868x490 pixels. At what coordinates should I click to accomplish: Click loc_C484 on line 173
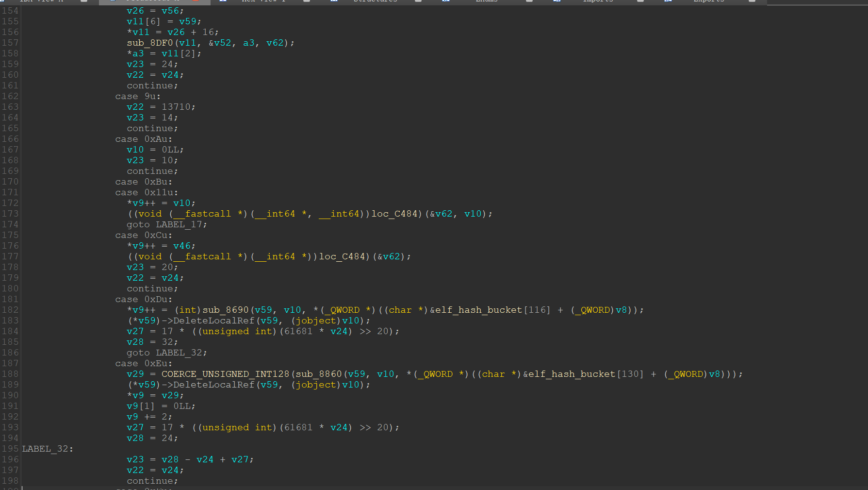(394, 214)
